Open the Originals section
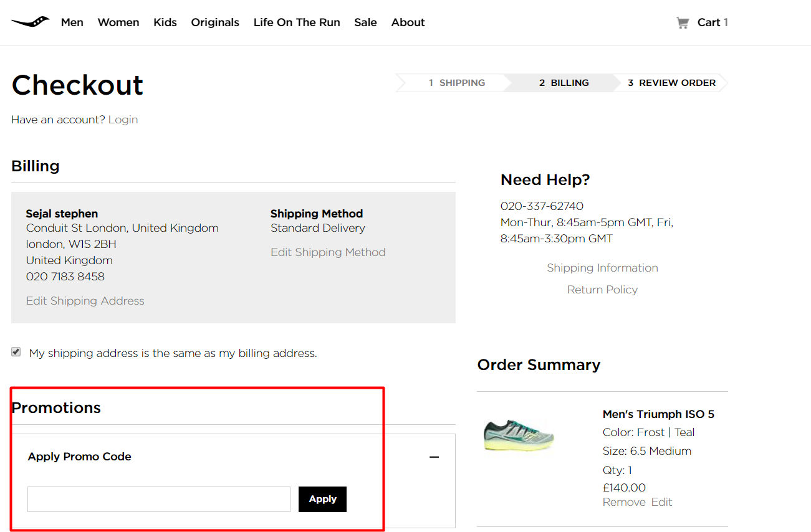This screenshot has height=532, width=811. tap(215, 22)
